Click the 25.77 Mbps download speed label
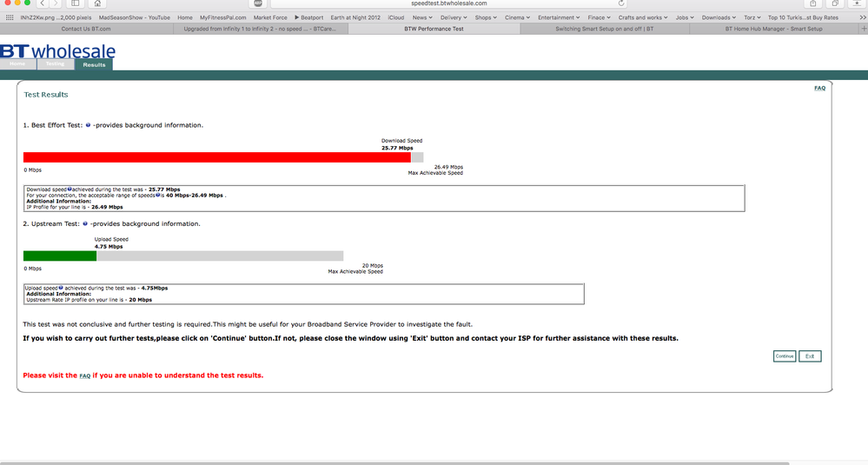868x465 pixels. point(397,148)
